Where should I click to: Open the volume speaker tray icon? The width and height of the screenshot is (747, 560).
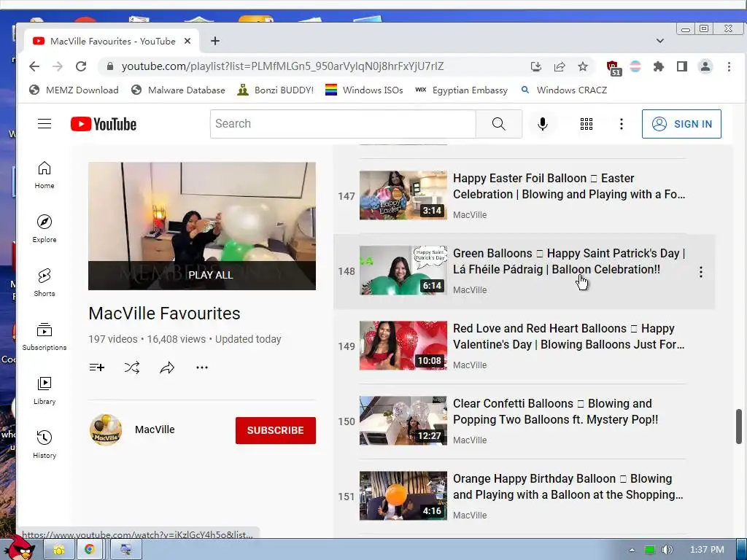667,550
